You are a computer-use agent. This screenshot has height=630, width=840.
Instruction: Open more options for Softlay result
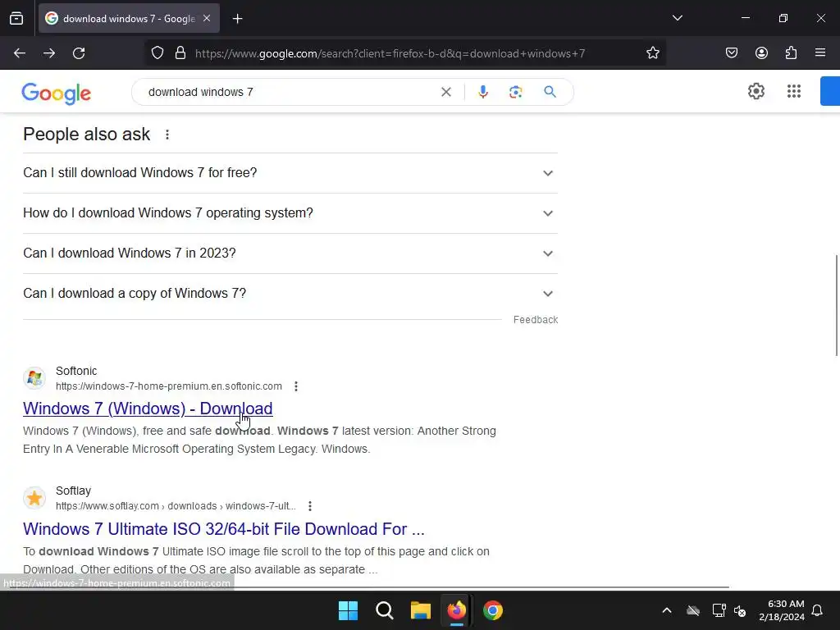(310, 506)
